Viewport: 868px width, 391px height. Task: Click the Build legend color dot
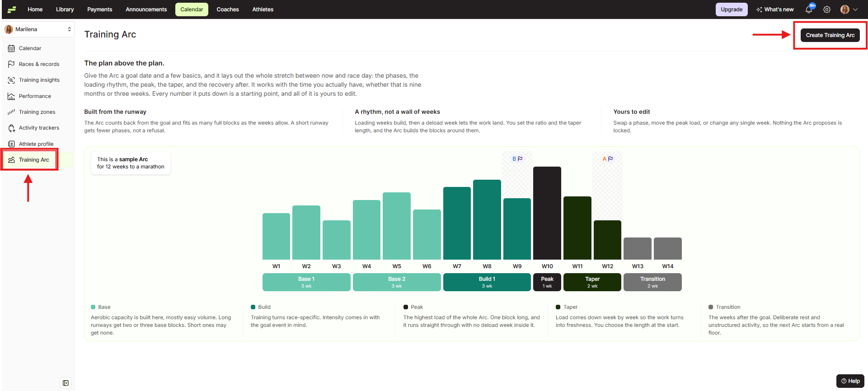point(253,307)
